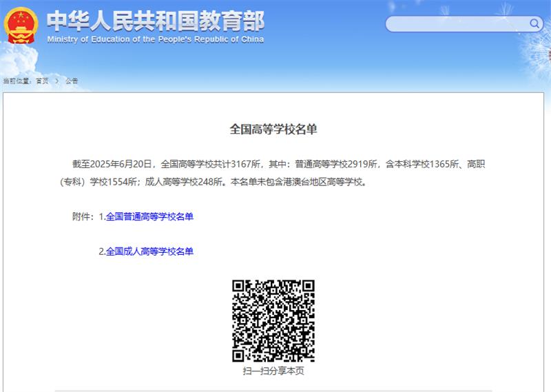Click the national emblem logo
This screenshot has height=392, width=551.
(21, 26)
